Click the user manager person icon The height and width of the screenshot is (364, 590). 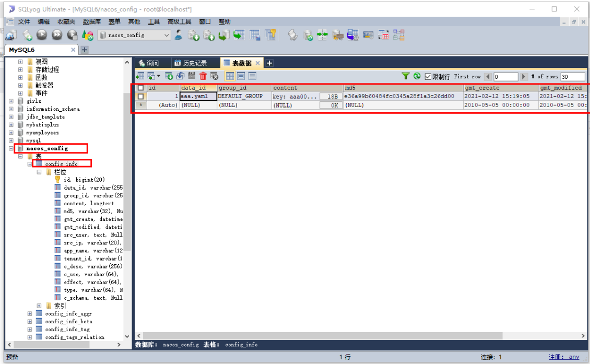[x=179, y=35]
